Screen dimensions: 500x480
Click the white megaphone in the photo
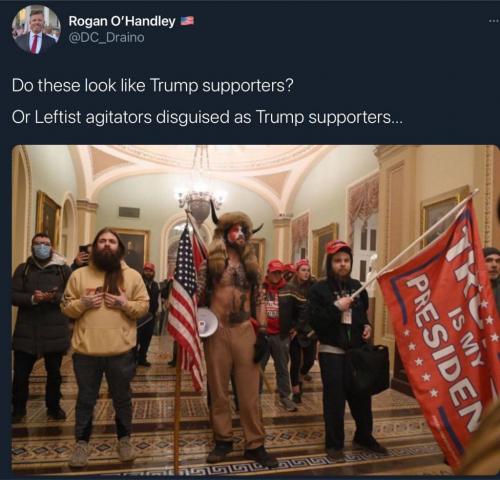[x=207, y=322]
